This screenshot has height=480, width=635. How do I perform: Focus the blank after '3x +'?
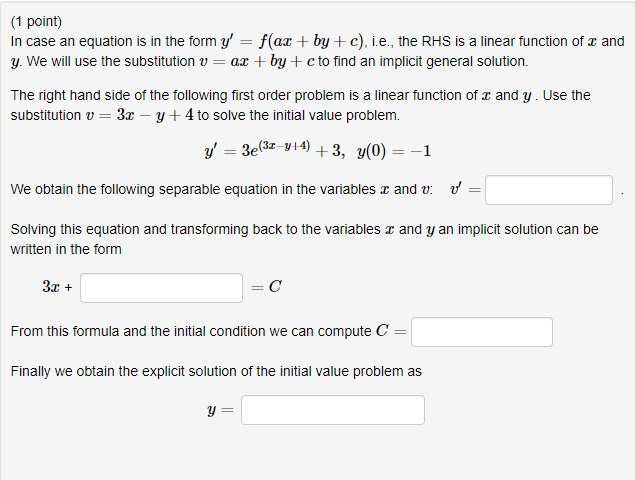click(x=161, y=288)
